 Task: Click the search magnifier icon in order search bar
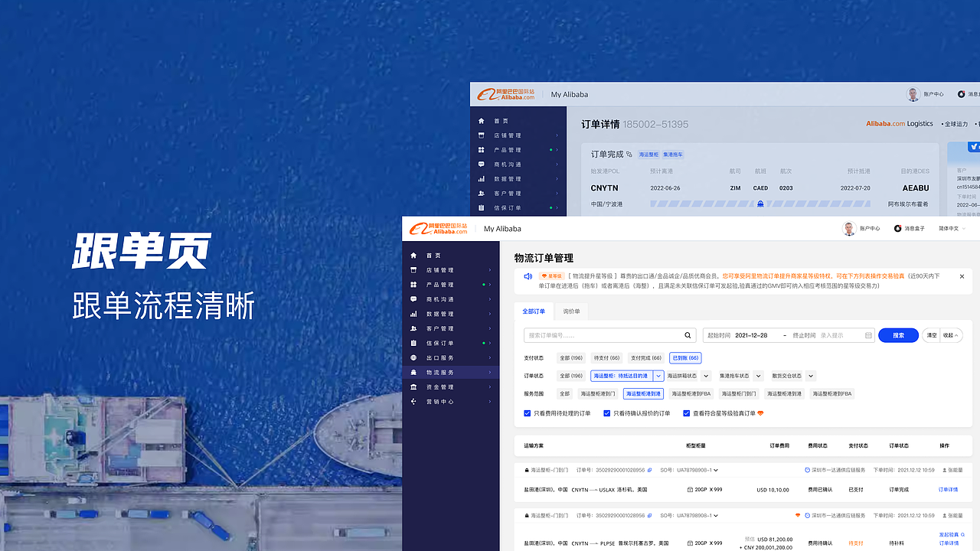tap(687, 334)
